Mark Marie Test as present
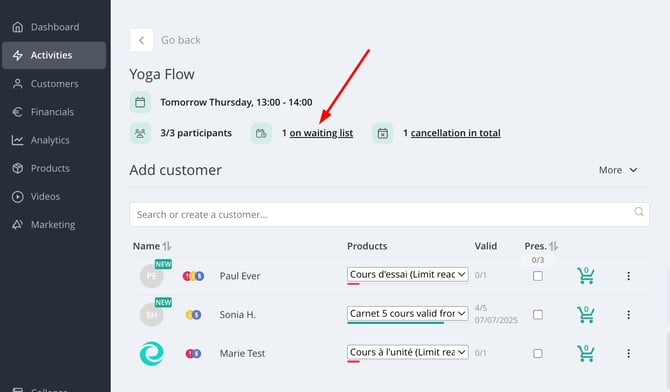 tap(538, 353)
